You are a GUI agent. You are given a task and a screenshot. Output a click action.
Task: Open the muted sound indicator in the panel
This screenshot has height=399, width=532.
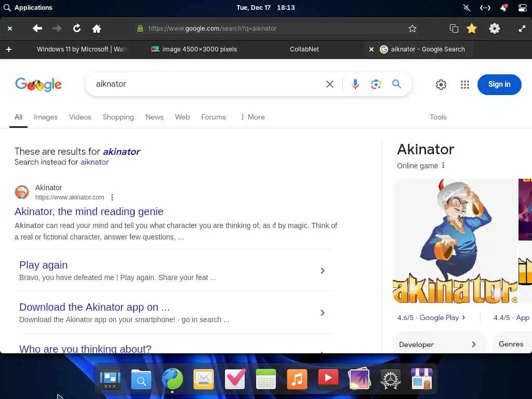click(467, 7)
